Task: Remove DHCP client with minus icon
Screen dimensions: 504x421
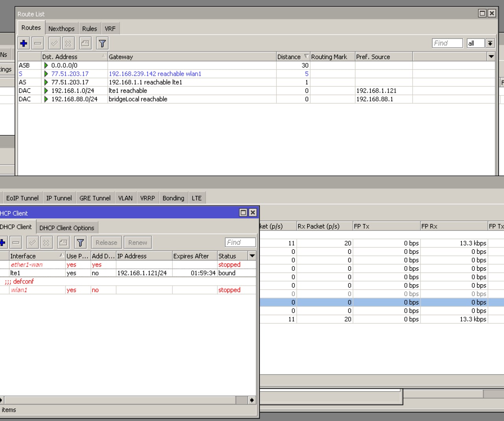Action: pyautogui.click(x=16, y=242)
